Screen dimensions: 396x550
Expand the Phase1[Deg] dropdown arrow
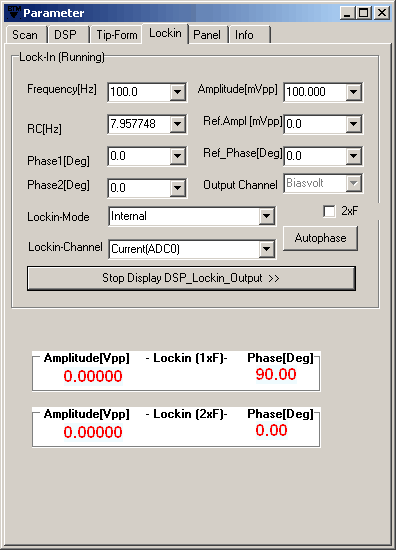(x=177, y=156)
